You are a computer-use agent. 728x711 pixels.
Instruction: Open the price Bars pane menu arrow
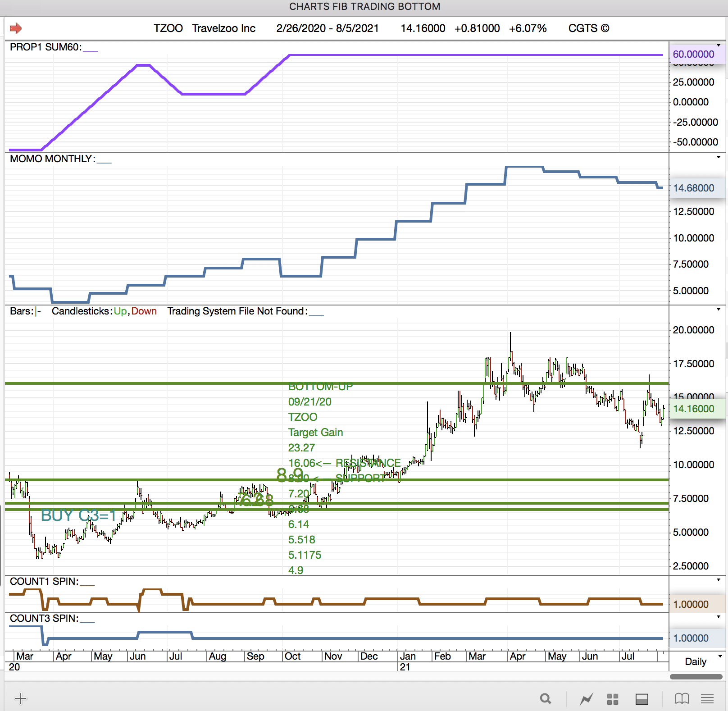click(719, 310)
